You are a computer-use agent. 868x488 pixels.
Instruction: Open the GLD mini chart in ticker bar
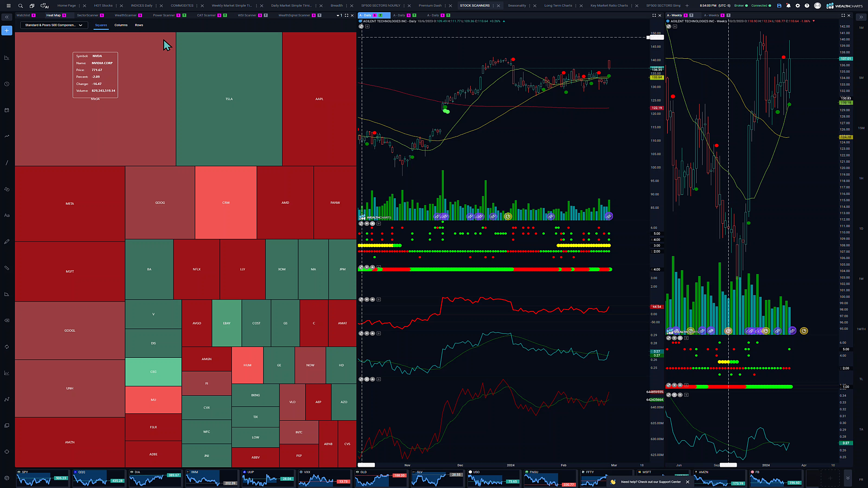(381, 478)
